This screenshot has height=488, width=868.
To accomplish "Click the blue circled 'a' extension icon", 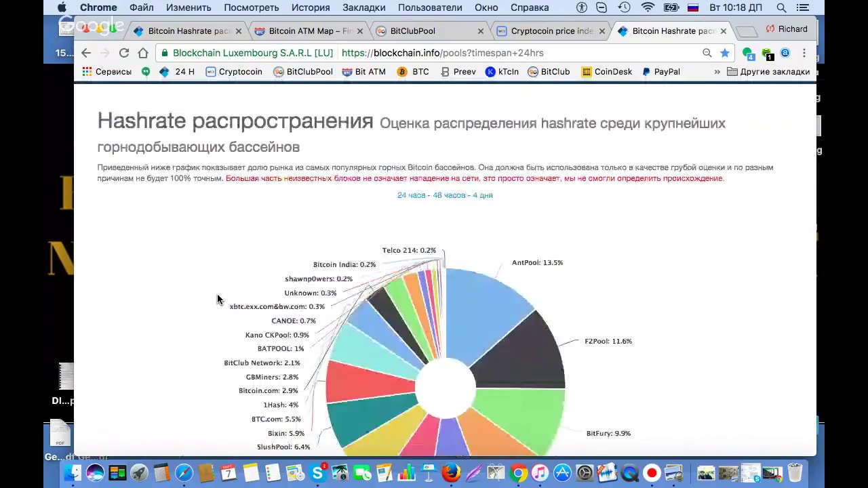I will point(785,53).
